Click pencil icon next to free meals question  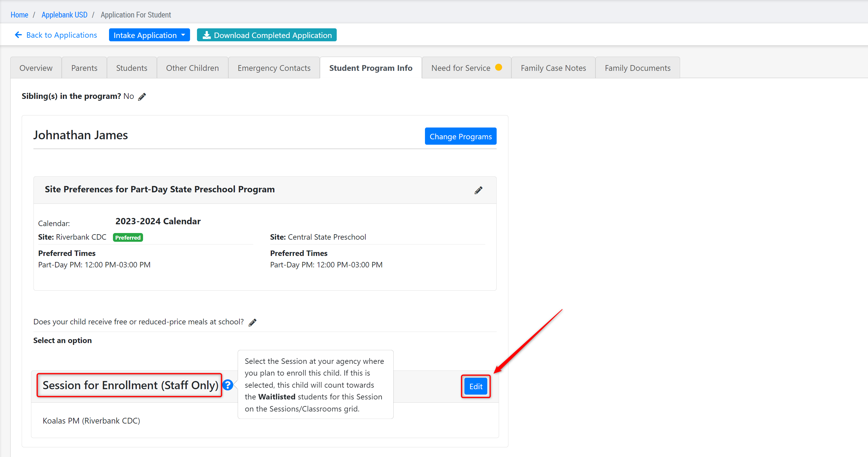pos(252,323)
